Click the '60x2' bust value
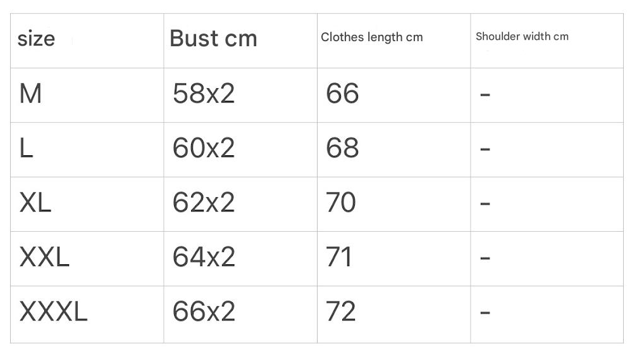Screen dimensions: 644x356 pos(203,148)
